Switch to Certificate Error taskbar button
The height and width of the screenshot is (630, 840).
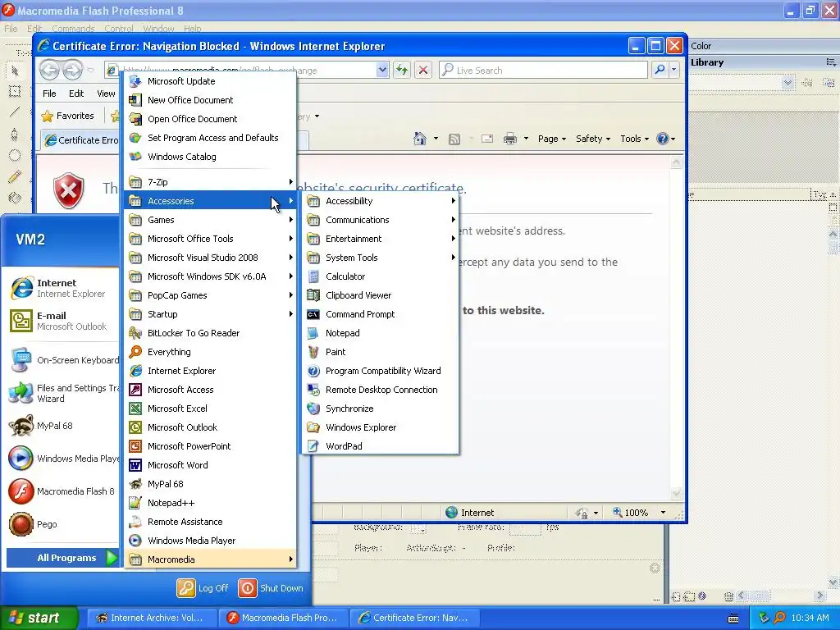tap(414, 618)
